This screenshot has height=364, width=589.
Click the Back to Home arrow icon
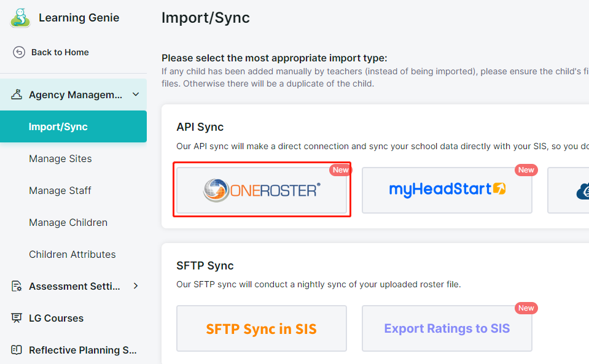(x=19, y=52)
